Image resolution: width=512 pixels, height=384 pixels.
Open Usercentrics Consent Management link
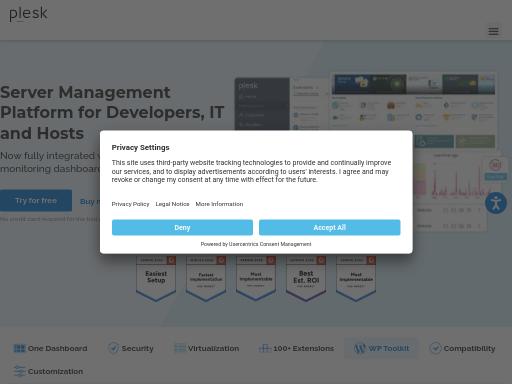point(270,244)
